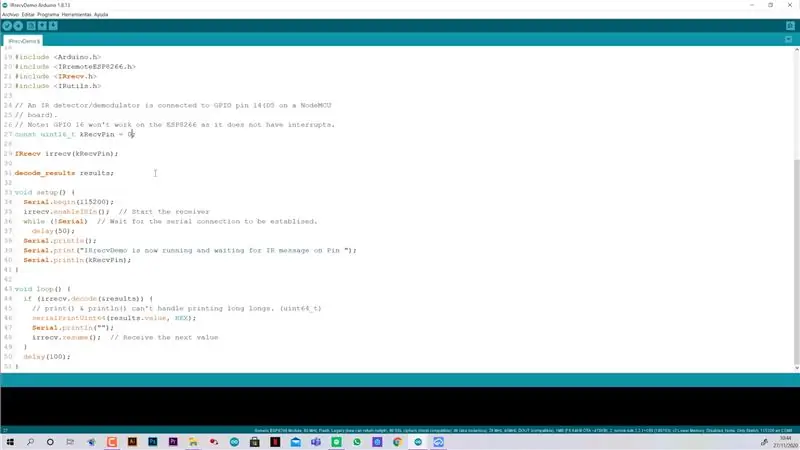Click the '#include <IRremoteESP8266.h>' line
Image resolution: width=800 pixels, height=450 pixels.
pyautogui.click(x=75, y=67)
